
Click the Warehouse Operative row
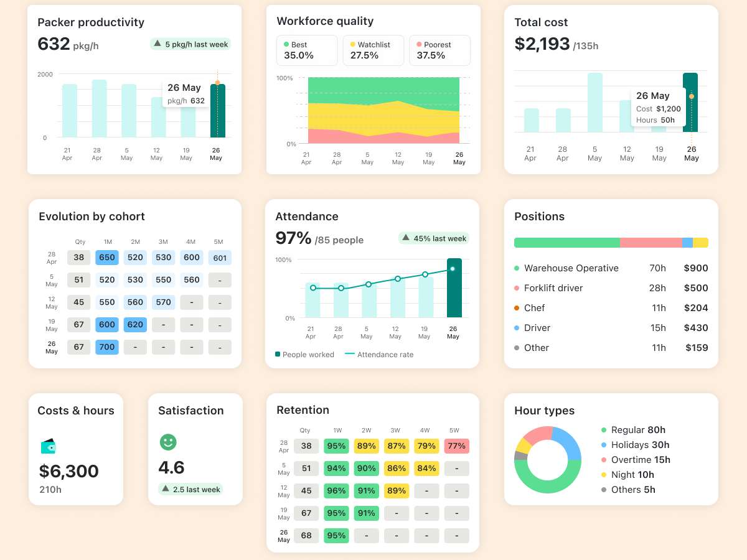[x=611, y=268]
